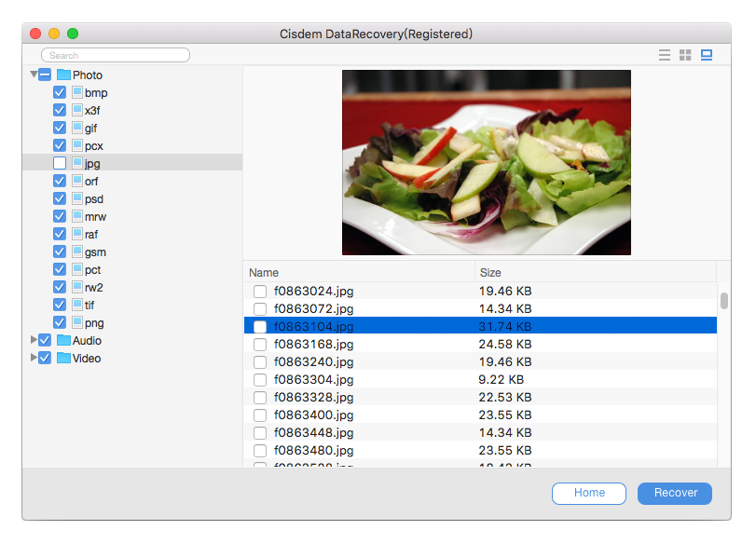
Task: Click the pct file type icon
Action: (x=77, y=269)
